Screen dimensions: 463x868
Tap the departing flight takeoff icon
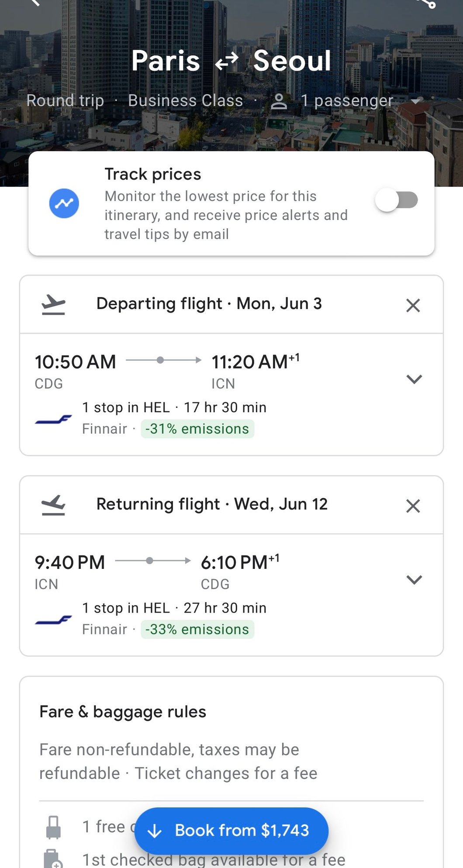point(53,304)
